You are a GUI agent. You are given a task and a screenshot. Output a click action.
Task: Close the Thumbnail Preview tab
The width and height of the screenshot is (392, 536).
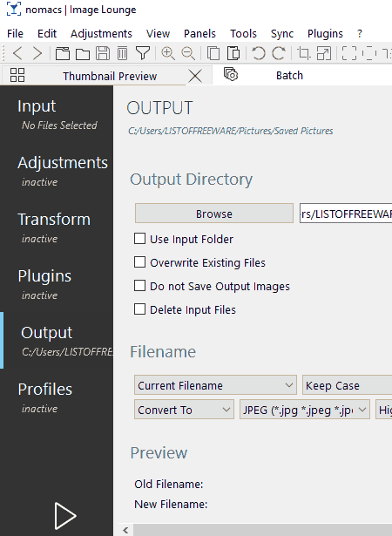coord(195,76)
